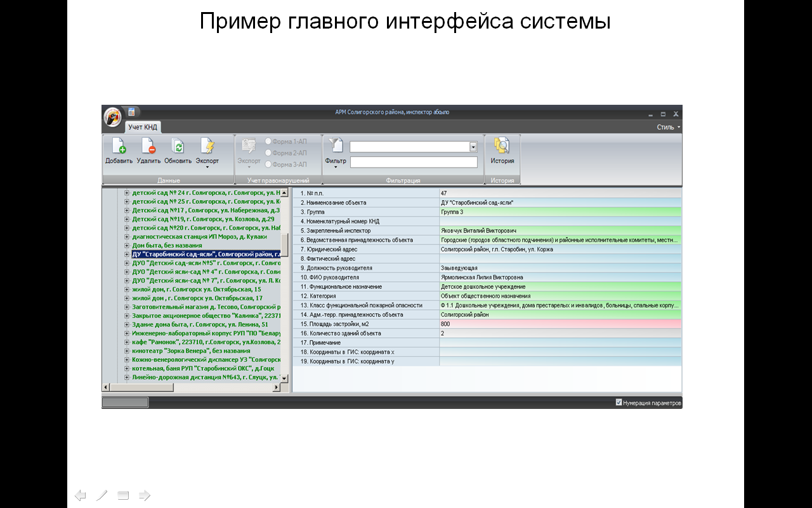Switch to the Учет КНД tab
The height and width of the screenshot is (508, 812).
[x=143, y=127]
